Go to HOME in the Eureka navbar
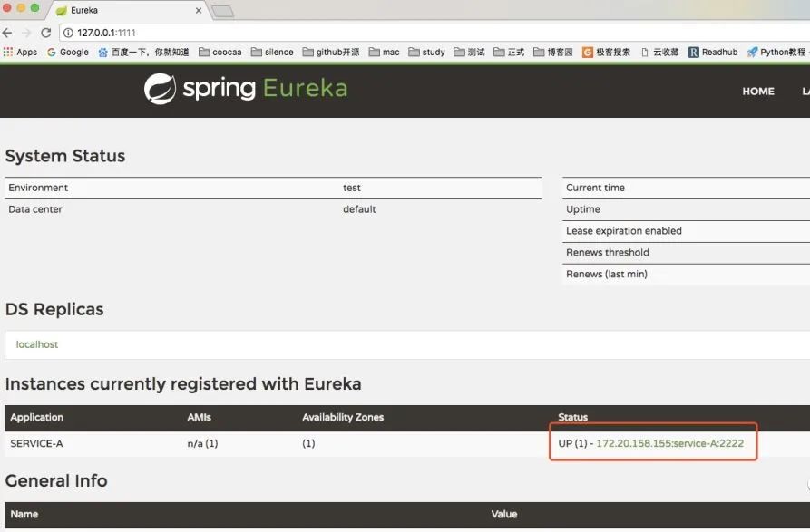Image resolution: width=810 pixels, height=532 pixels. click(758, 92)
